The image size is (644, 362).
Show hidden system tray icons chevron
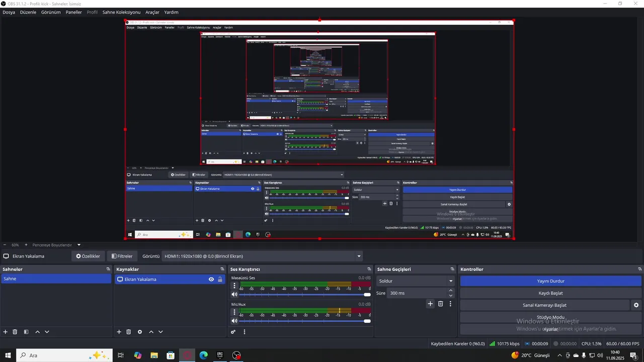pos(559,355)
